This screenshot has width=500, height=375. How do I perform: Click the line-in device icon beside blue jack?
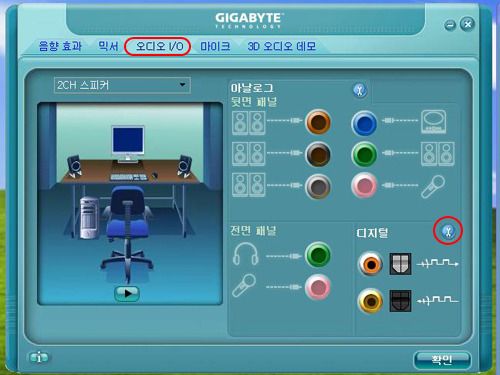coord(434,122)
